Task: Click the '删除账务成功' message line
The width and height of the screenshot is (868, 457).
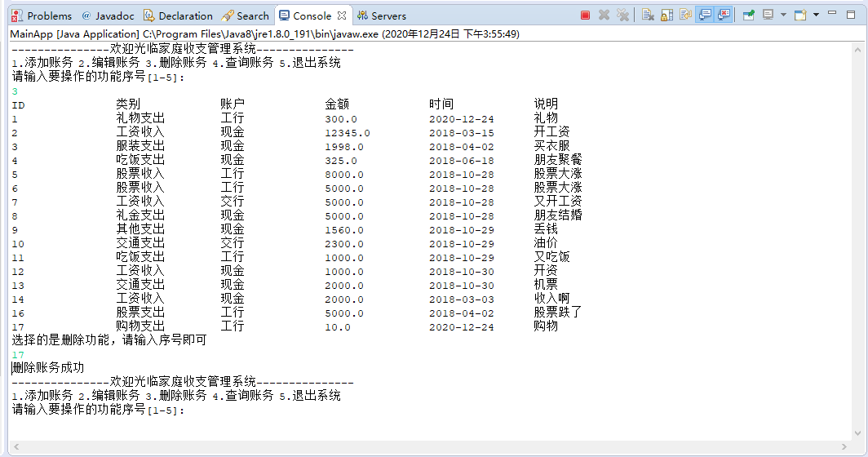Action: coord(48,368)
